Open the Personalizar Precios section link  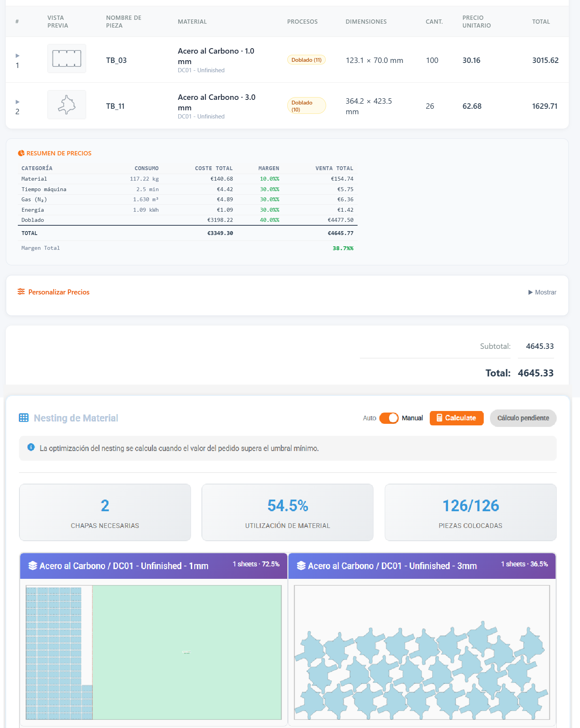pos(59,292)
